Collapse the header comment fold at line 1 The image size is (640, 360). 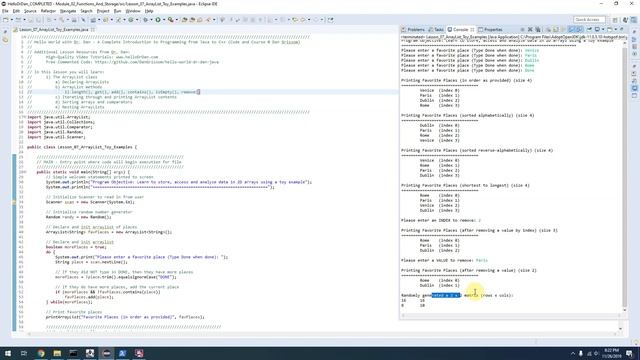[24, 37]
